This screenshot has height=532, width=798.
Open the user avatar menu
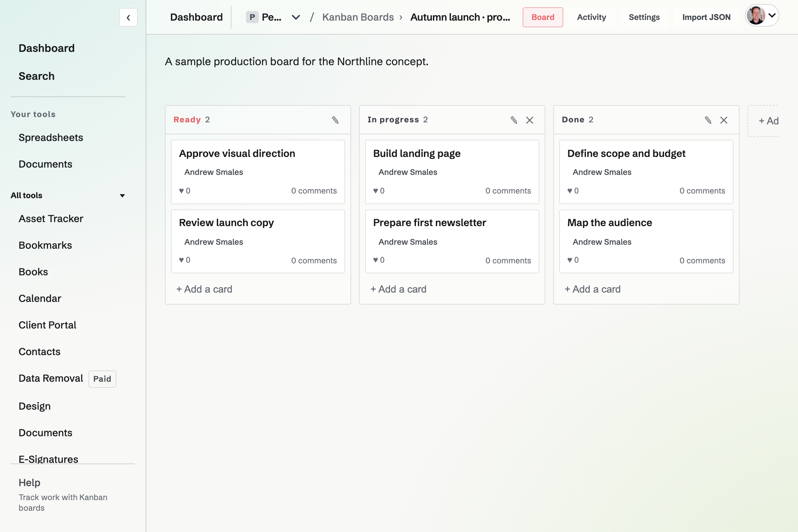click(x=762, y=16)
